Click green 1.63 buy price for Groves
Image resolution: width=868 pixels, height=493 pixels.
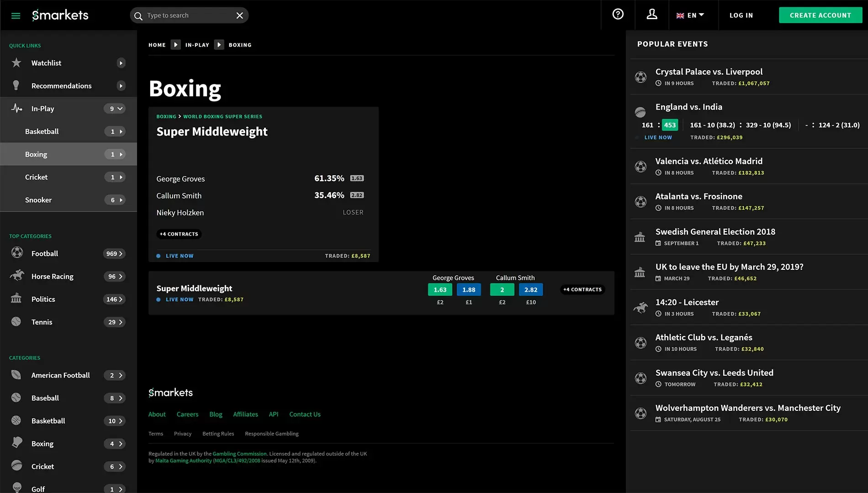440,289
